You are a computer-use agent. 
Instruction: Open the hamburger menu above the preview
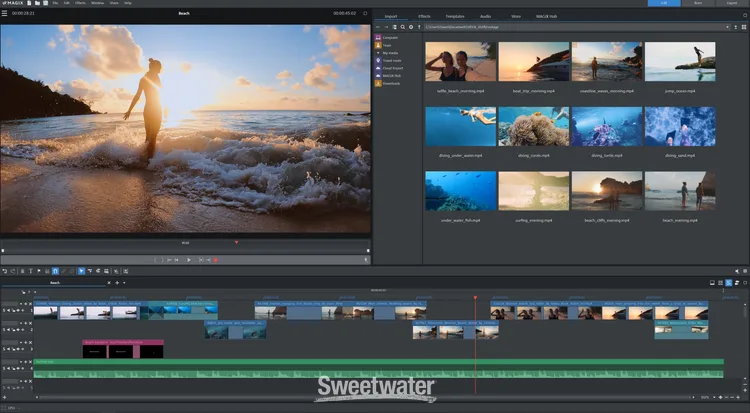coord(5,14)
